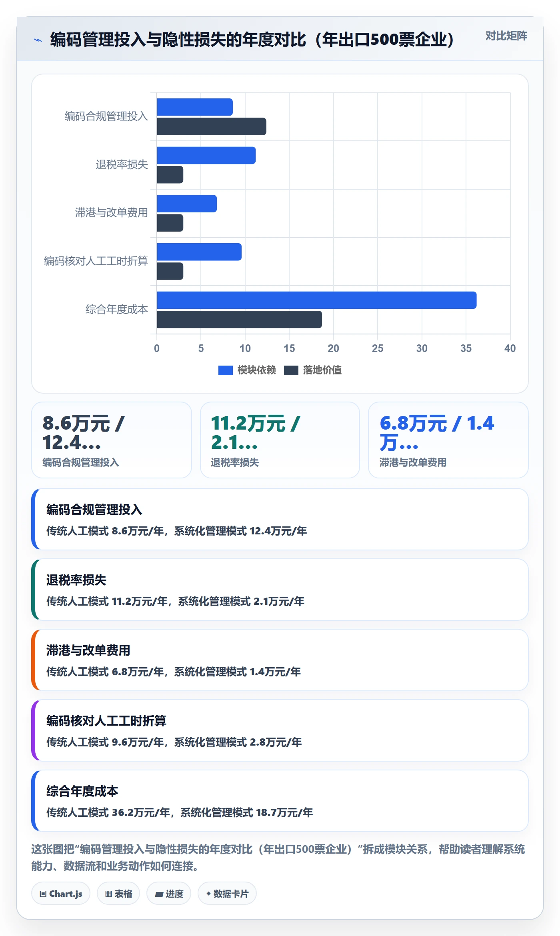Select the 综合年度成本 list row
The height and width of the screenshot is (936, 560).
pos(280,801)
